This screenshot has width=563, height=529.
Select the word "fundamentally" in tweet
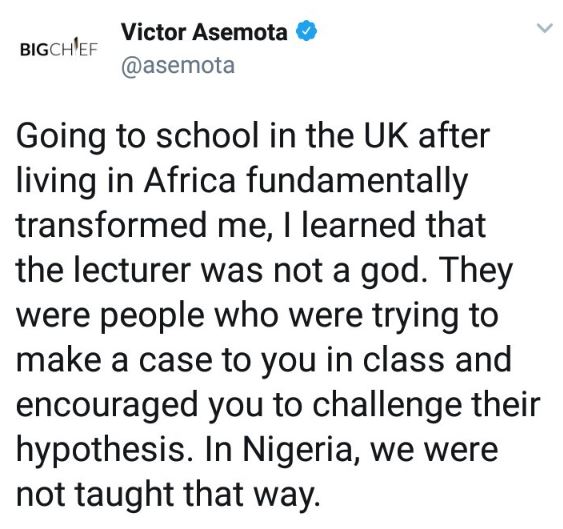pyautogui.click(x=358, y=182)
